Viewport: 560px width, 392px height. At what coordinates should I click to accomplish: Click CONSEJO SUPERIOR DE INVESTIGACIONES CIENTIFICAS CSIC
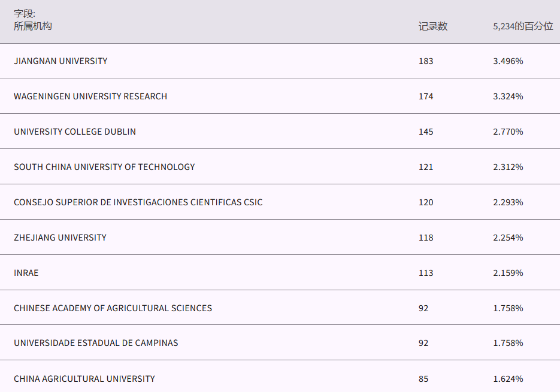pyautogui.click(x=138, y=202)
